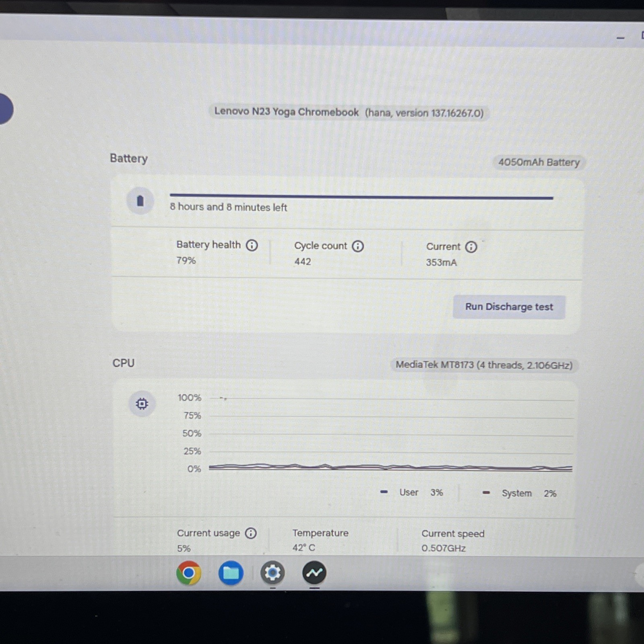This screenshot has height=644, width=644.
Task: Open Chrome from the shelf
Action: click(188, 573)
